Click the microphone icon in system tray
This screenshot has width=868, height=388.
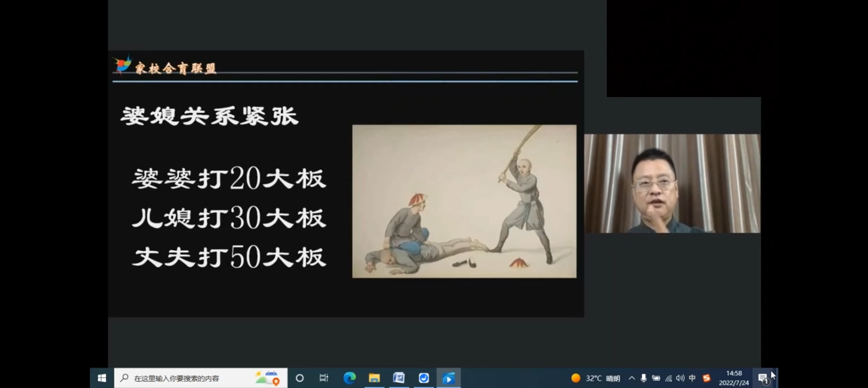coord(643,378)
